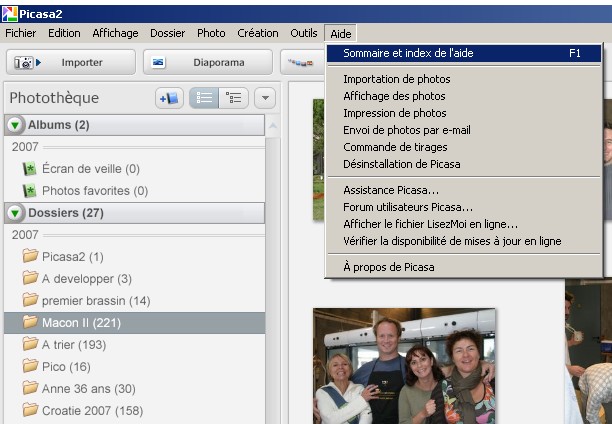Viewport: 612px width, 424px height.
Task: Switch to tree folder view
Action: point(233,98)
